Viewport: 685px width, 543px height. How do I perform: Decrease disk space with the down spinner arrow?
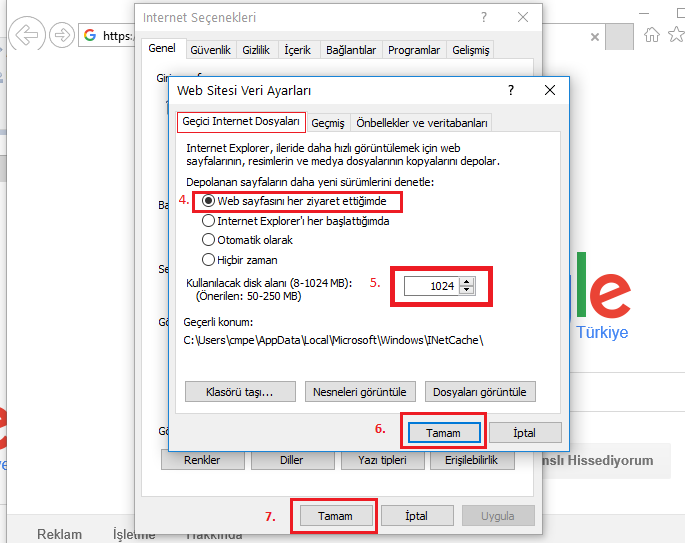(x=467, y=291)
